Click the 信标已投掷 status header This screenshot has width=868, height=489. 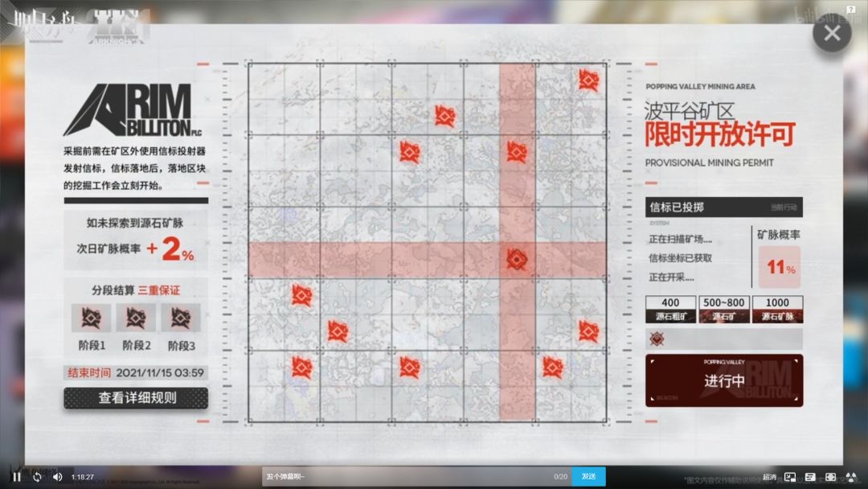pos(724,208)
